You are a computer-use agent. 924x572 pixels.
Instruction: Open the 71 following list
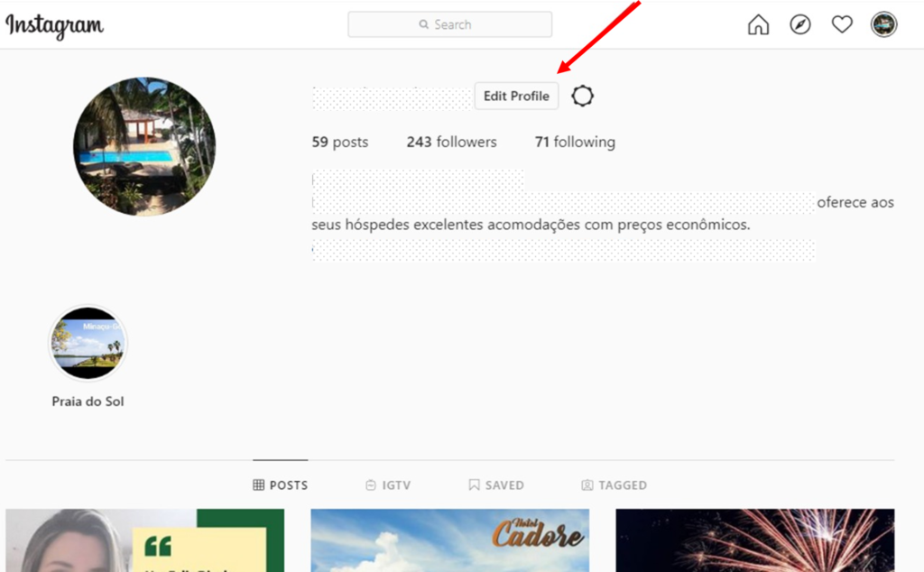coord(575,142)
